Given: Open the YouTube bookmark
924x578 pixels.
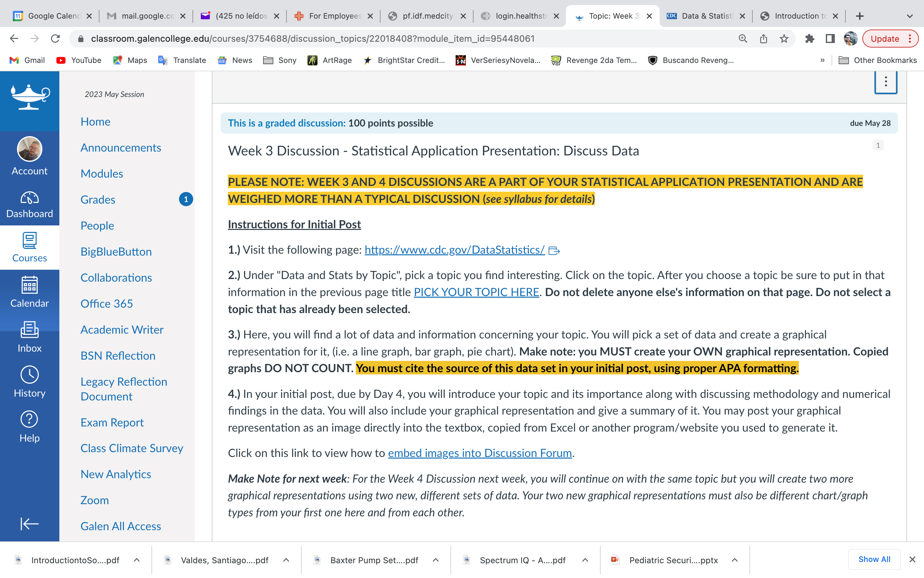Looking at the screenshot, I should pyautogui.click(x=79, y=60).
